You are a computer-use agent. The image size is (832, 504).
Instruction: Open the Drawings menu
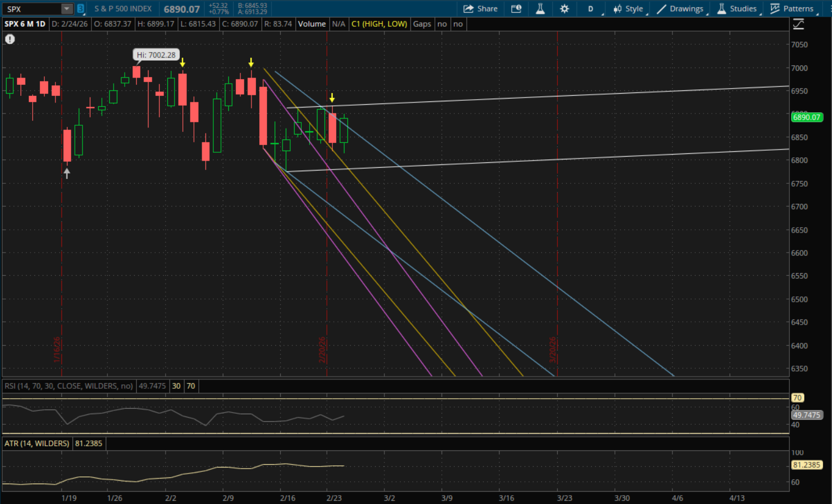(x=680, y=9)
